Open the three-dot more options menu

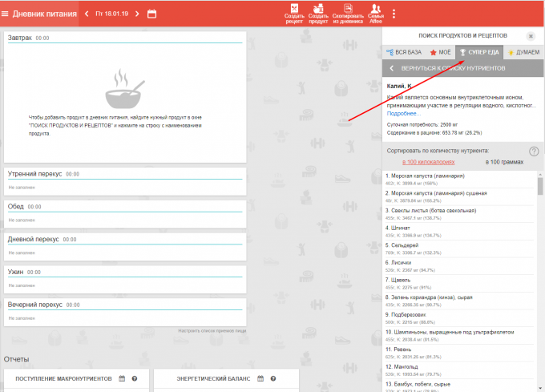(394, 14)
